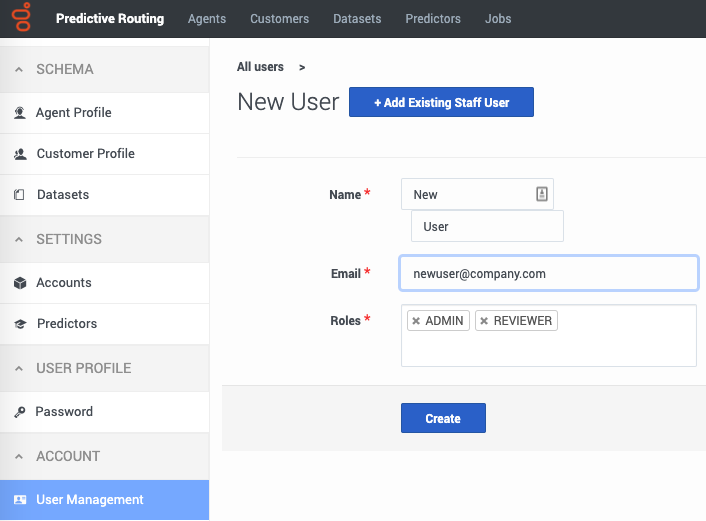
Task: Remove the REVIEWER role tag
Action: [484, 321]
